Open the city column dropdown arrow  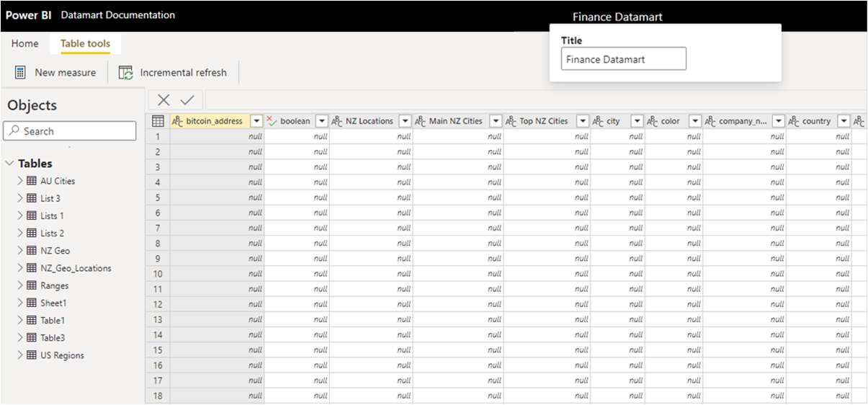(x=636, y=121)
